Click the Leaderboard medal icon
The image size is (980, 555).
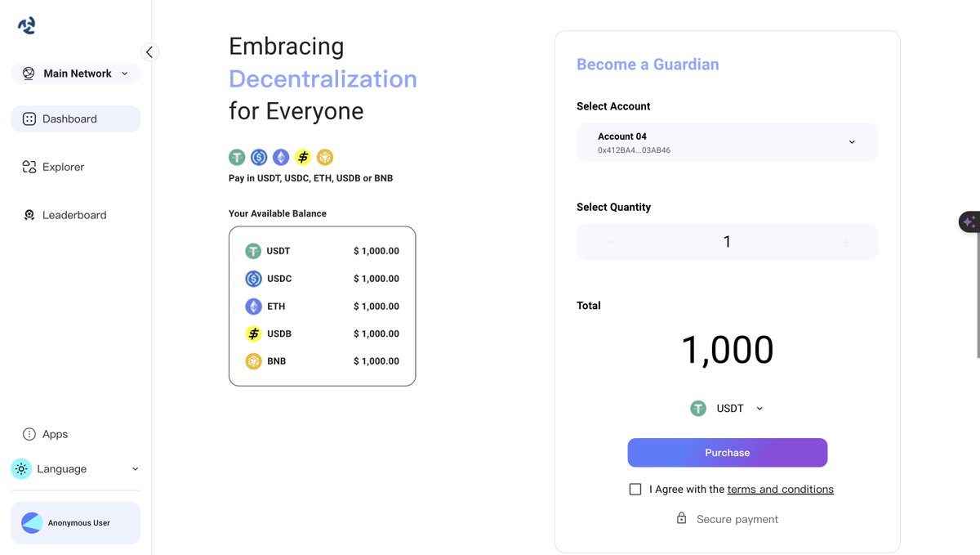(29, 215)
